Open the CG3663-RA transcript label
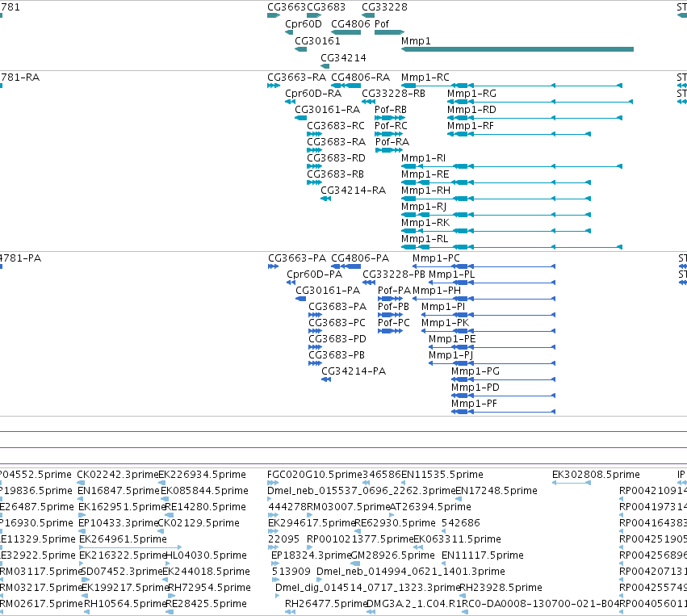 [296, 78]
